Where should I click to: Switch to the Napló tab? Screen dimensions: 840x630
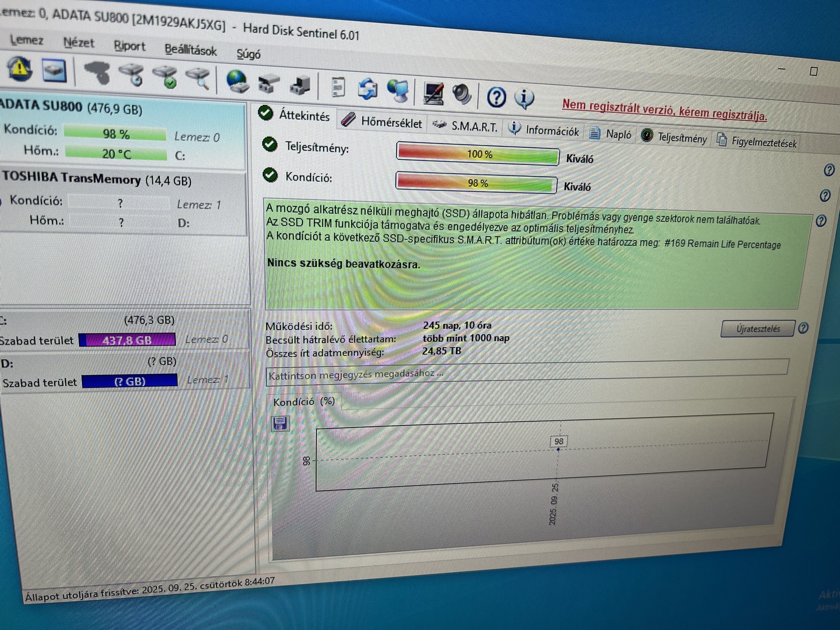coord(610,134)
